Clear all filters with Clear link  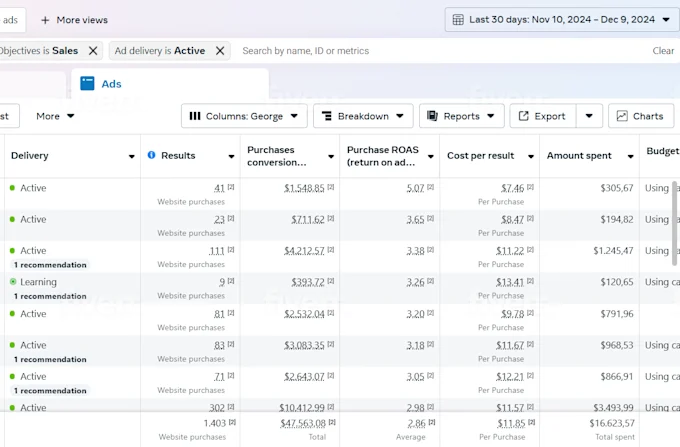[x=663, y=51]
